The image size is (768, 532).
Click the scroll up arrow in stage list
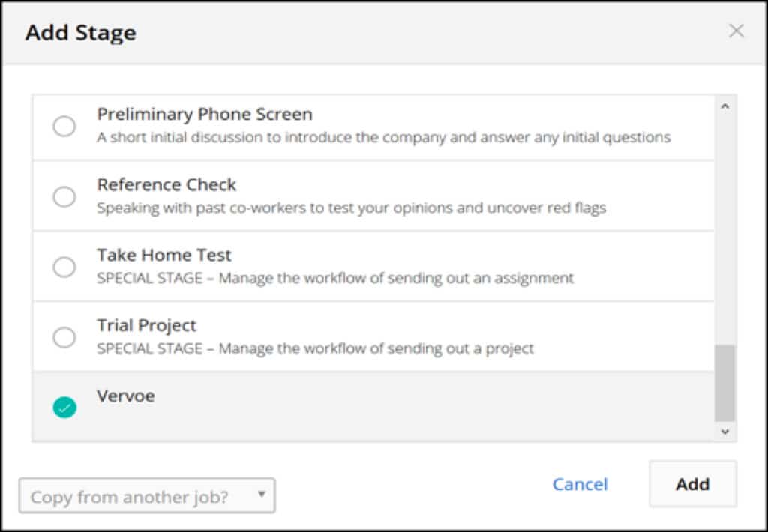pos(725,106)
